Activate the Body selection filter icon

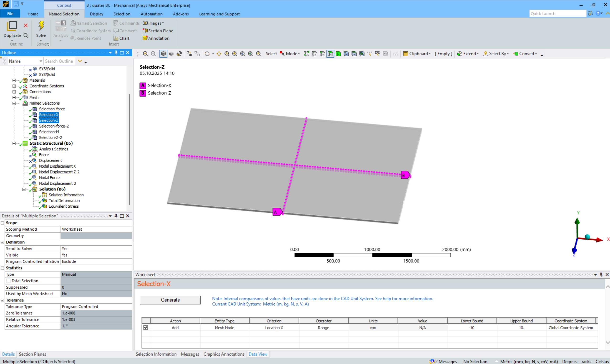[x=338, y=54]
